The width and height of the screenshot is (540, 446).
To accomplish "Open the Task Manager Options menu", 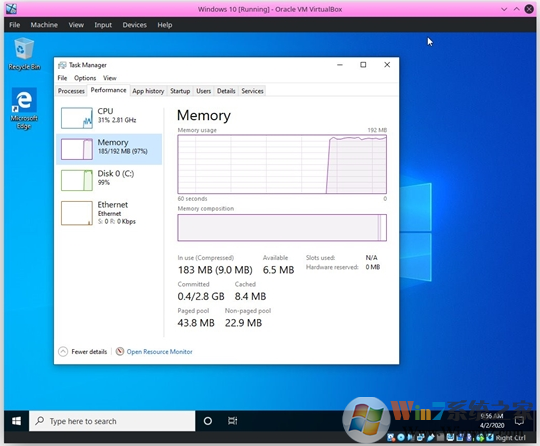I will coord(85,78).
